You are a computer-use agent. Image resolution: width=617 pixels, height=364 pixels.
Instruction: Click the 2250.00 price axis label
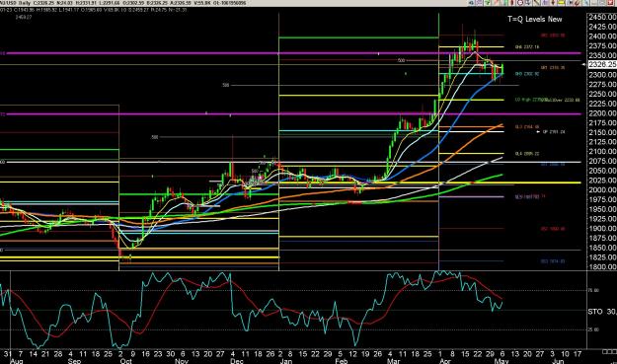click(602, 94)
